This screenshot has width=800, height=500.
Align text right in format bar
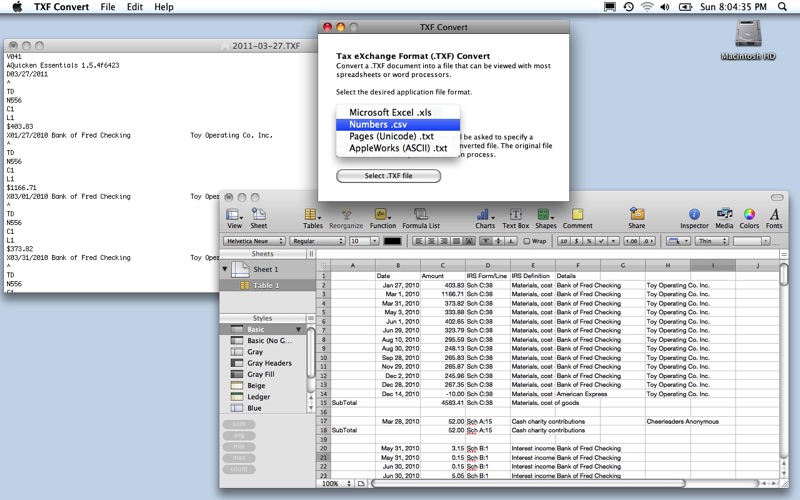coord(444,241)
